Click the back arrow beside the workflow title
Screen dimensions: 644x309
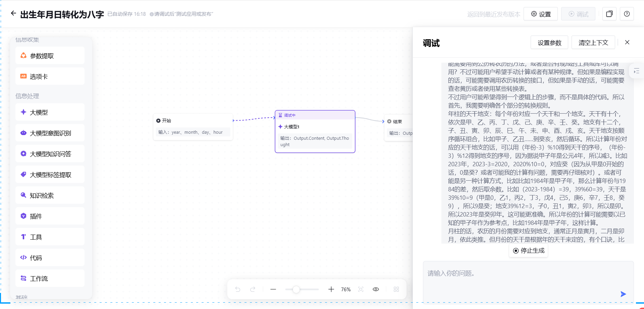(x=13, y=13)
